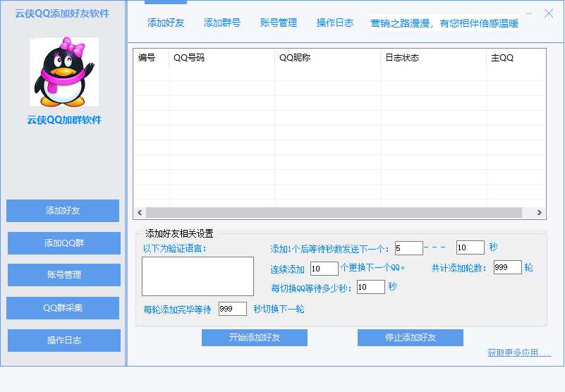Click scroll right arrow of table scrollbar
The width and height of the screenshot is (565, 392).
(539, 213)
